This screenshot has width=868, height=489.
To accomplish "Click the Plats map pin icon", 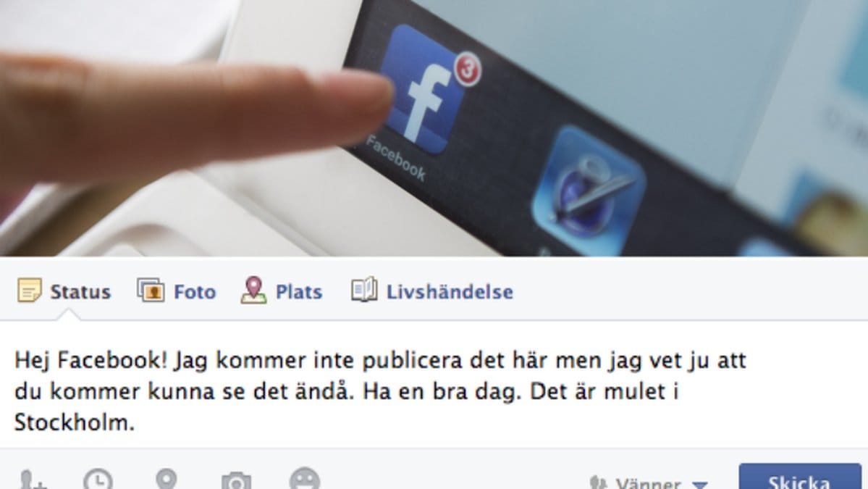I will coord(253,290).
